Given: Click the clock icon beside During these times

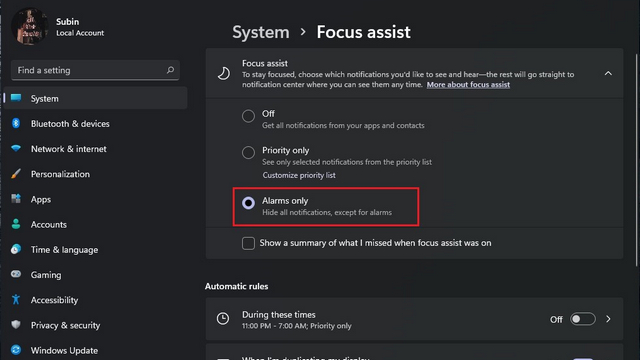Looking at the screenshot, I should pos(223,319).
